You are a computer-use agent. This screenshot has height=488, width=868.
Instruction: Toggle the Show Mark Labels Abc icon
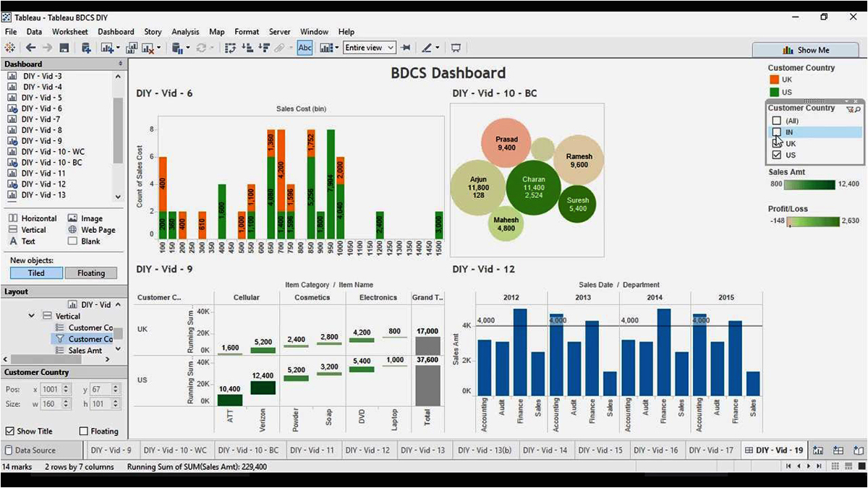(x=305, y=48)
